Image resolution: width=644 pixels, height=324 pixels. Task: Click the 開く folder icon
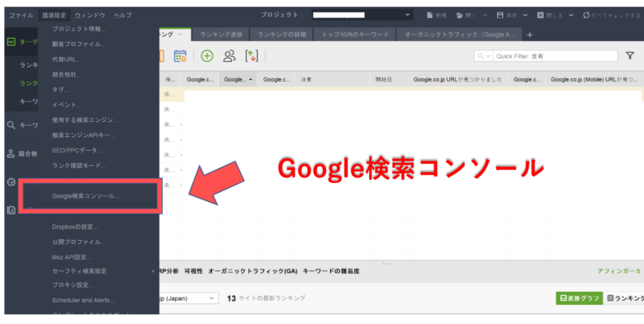tap(460, 15)
